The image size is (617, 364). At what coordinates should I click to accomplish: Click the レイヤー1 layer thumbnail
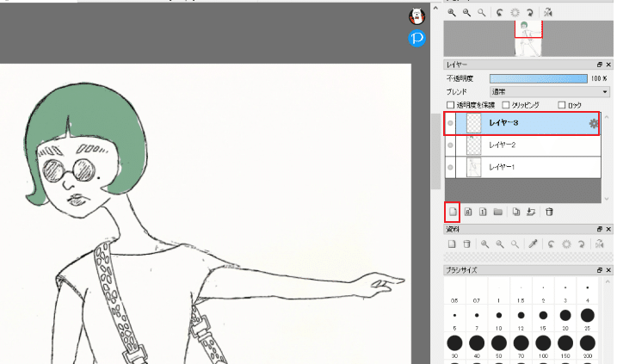click(474, 167)
